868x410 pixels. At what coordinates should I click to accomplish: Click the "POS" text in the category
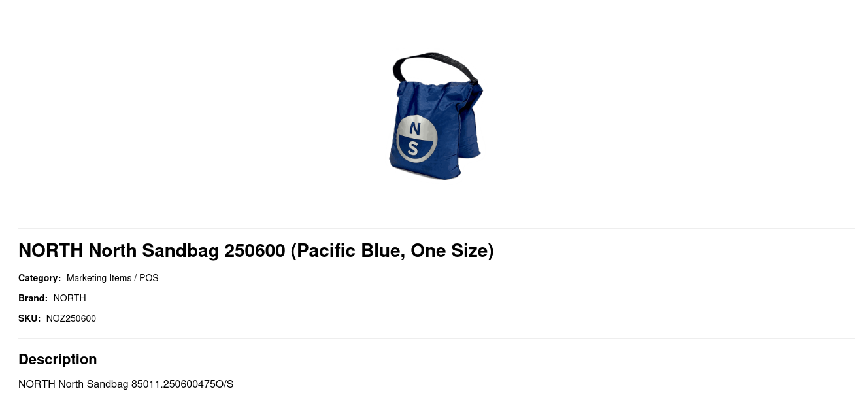[x=149, y=278]
